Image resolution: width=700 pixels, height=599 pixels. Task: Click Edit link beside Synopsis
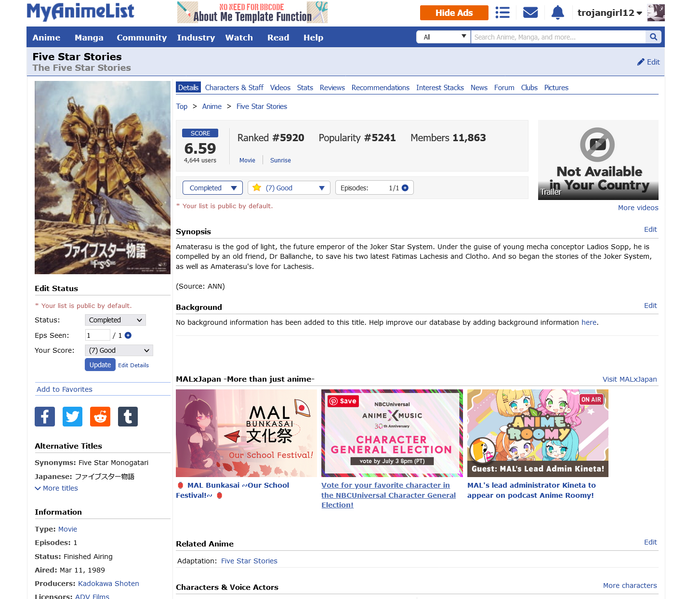[650, 229]
